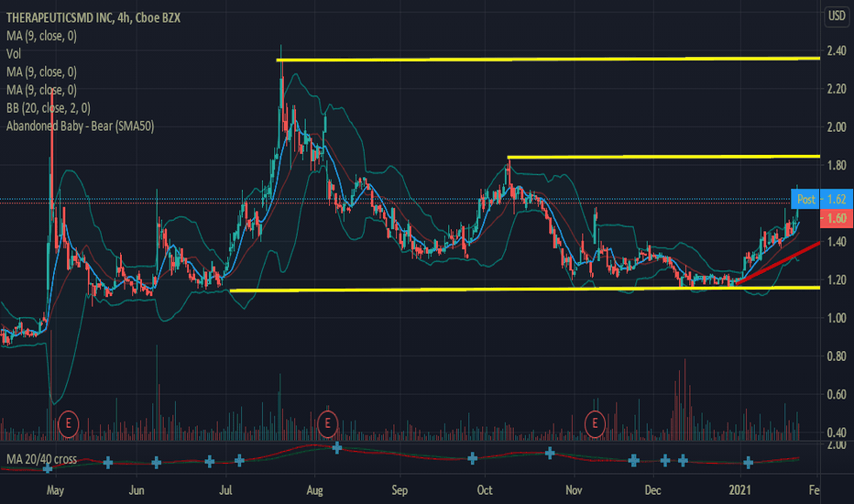Click the earnings 'E' marker near May
Viewport: 854px width, 504px height.
point(69,422)
